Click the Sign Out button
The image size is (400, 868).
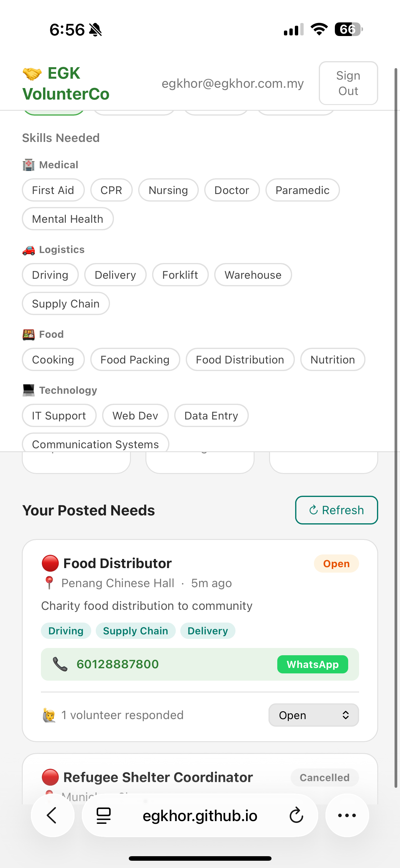coord(348,83)
